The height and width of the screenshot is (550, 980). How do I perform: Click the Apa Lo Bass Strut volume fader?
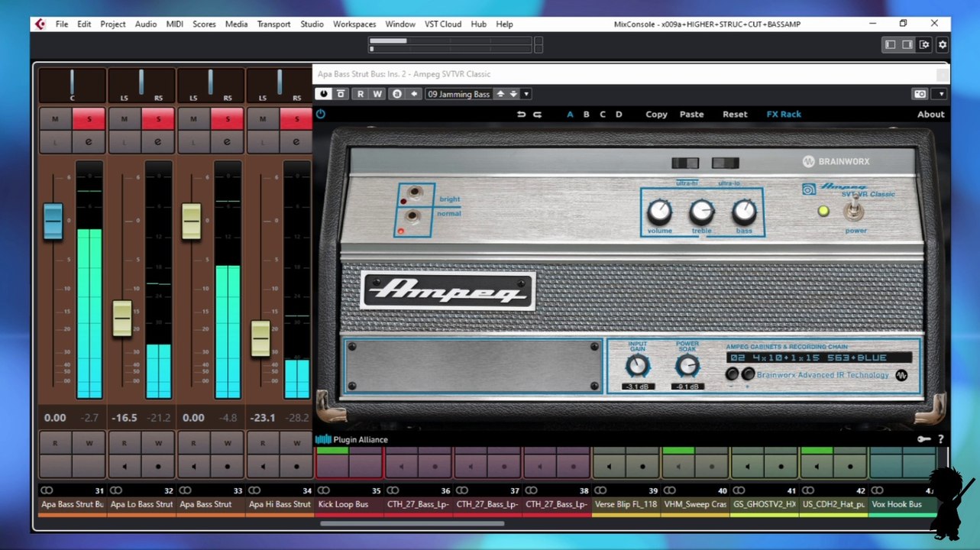point(122,318)
